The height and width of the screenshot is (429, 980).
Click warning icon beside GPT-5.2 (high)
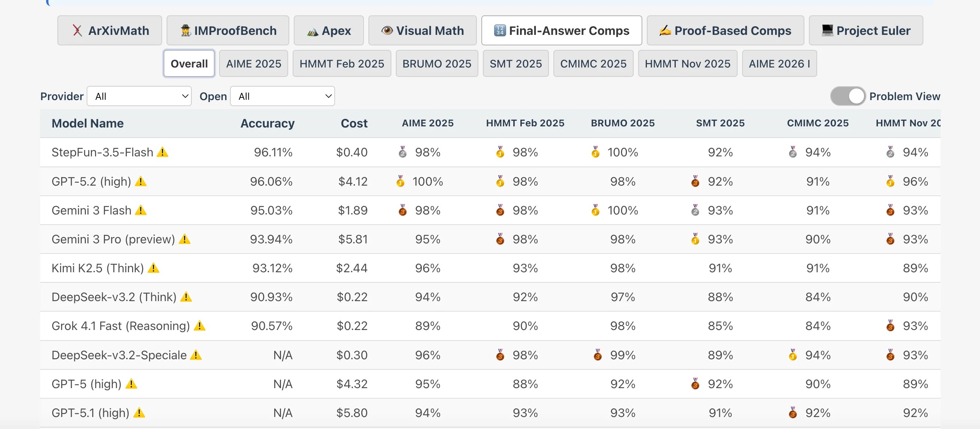[141, 181]
